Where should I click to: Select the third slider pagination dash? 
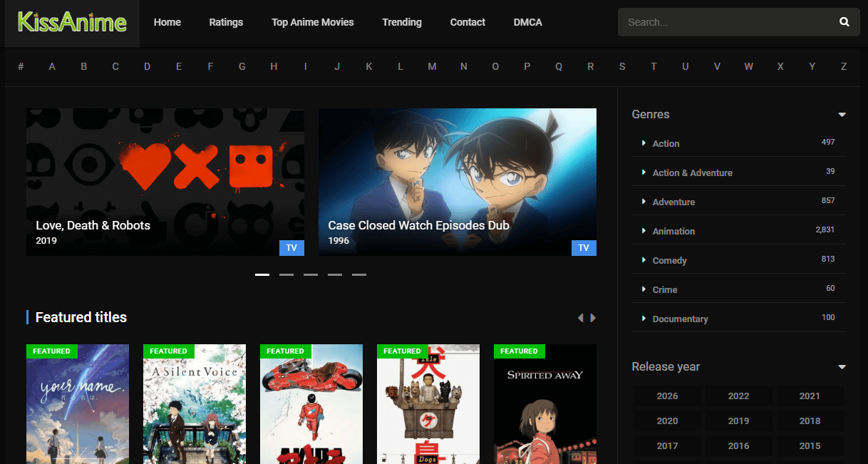(x=311, y=274)
